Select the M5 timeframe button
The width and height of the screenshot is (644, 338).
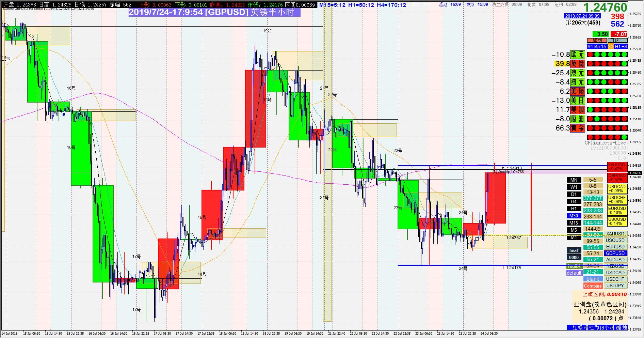(574, 230)
